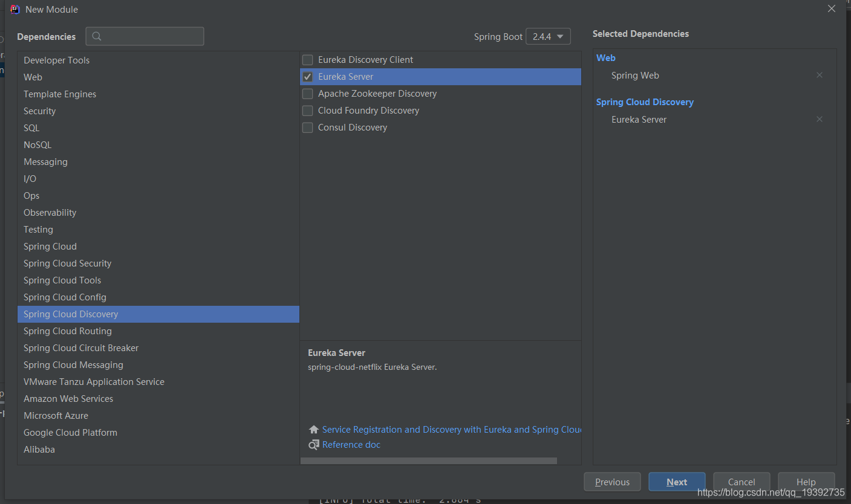This screenshot has height=504, width=851.
Task: Enable Apache Zookeeper Discovery checkbox
Action: tap(307, 94)
